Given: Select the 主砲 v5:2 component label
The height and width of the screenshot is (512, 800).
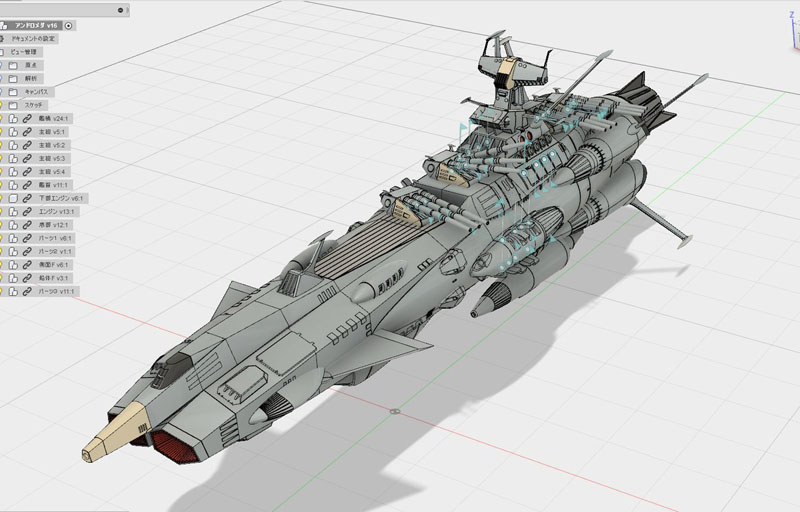Looking at the screenshot, I should [x=52, y=145].
